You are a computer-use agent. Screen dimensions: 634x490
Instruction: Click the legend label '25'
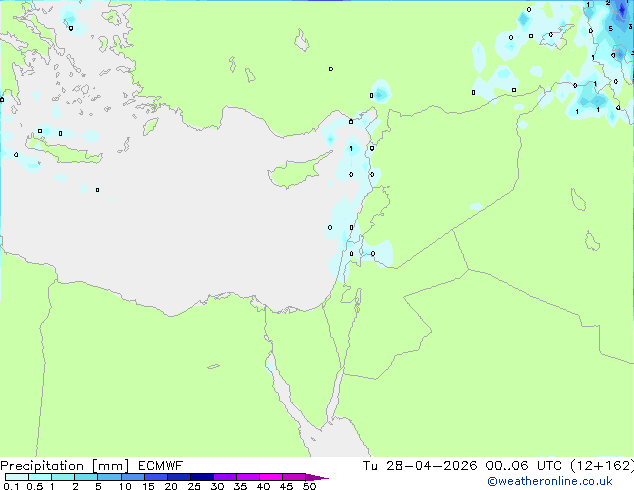click(x=194, y=486)
